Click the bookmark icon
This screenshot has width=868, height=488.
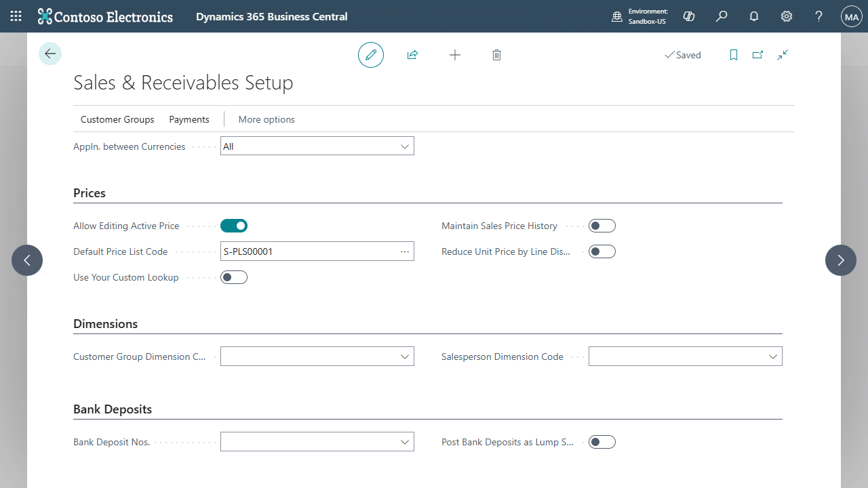coord(733,55)
